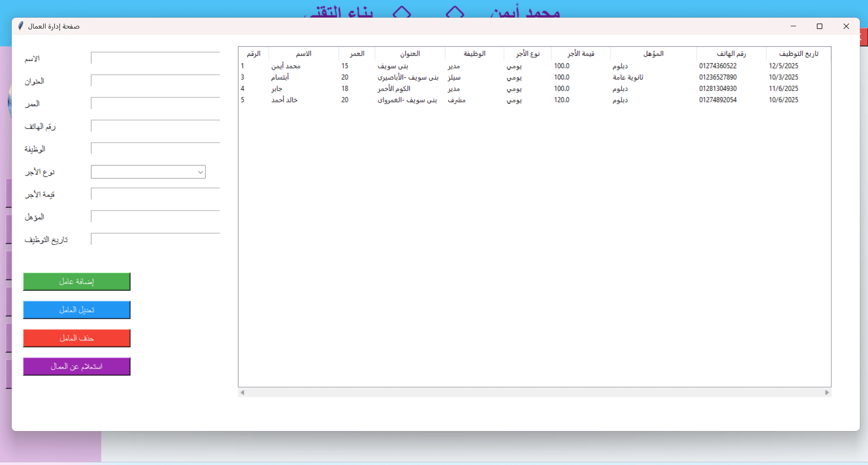This screenshot has height=465, width=868.
Task: Click address الكوم الأحمر cell
Action: click(394, 89)
